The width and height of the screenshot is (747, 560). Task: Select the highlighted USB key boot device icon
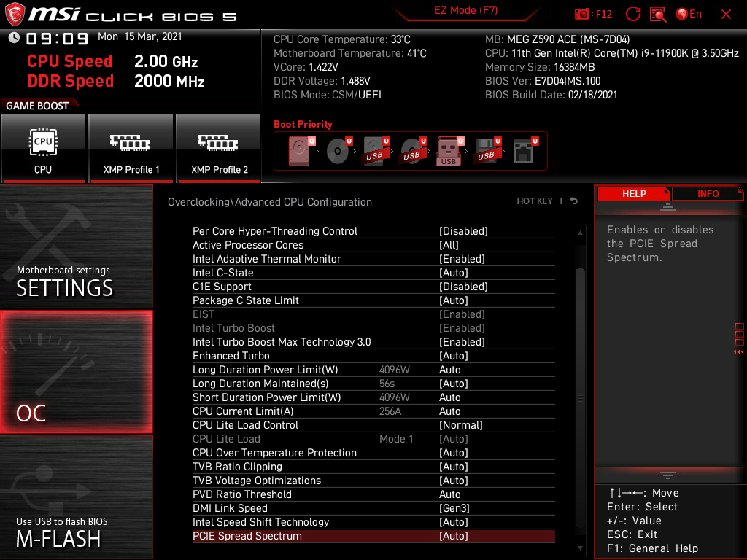coord(449,151)
